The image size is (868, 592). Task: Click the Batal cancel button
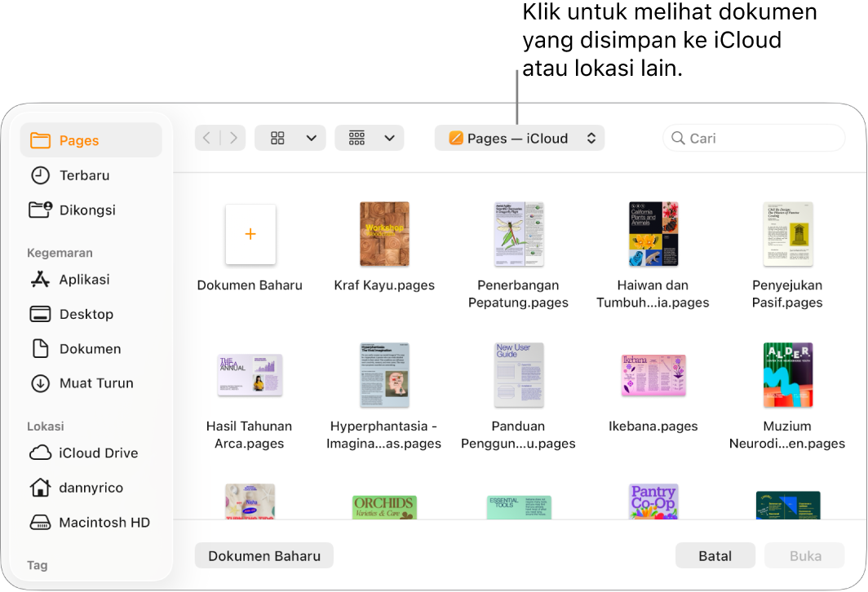(715, 555)
